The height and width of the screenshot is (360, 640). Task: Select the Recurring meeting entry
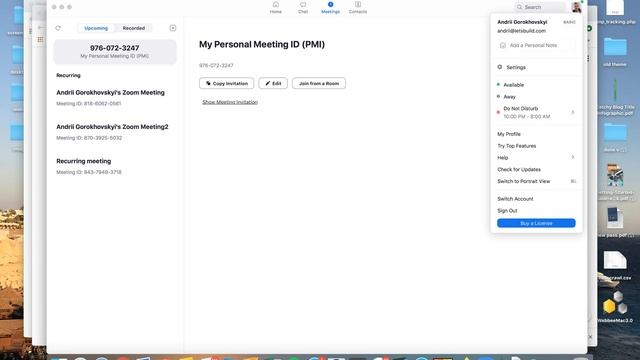click(115, 166)
